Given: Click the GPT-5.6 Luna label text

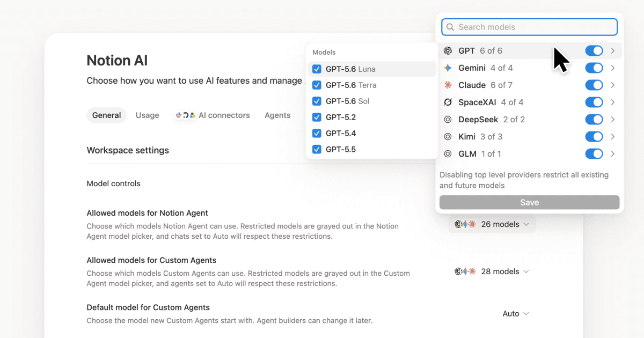Looking at the screenshot, I should (350, 69).
